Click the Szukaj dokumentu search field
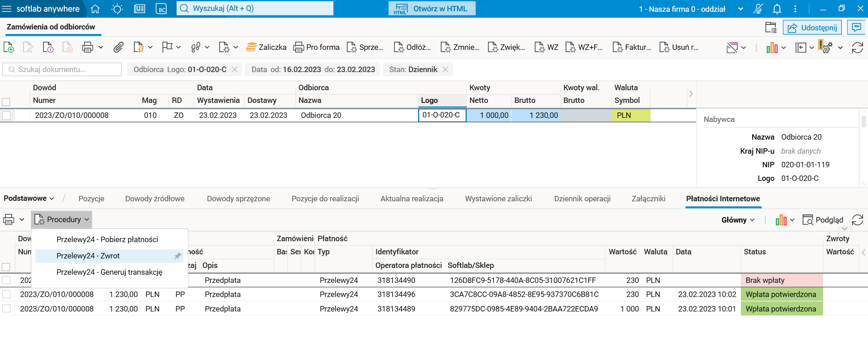 (x=62, y=69)
